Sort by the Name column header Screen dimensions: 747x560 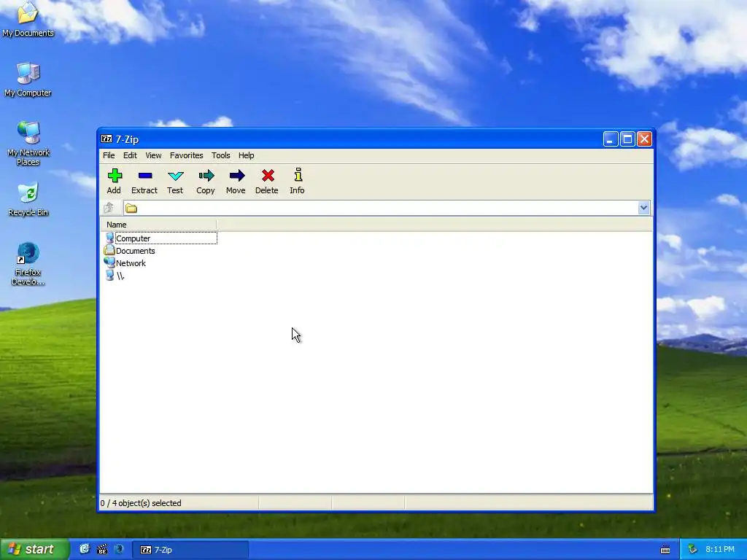coord(158,225)
